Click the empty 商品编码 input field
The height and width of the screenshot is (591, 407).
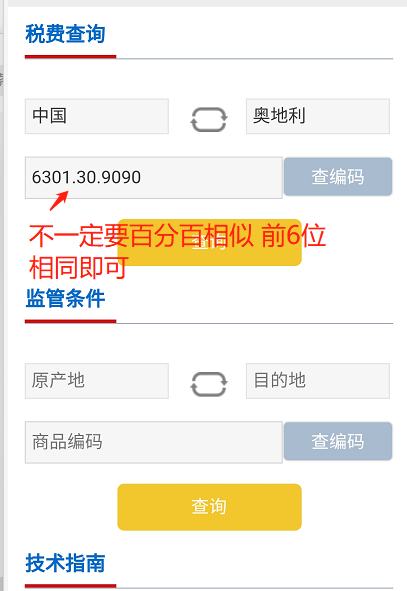pyautogui.click(x=154, y=442)
